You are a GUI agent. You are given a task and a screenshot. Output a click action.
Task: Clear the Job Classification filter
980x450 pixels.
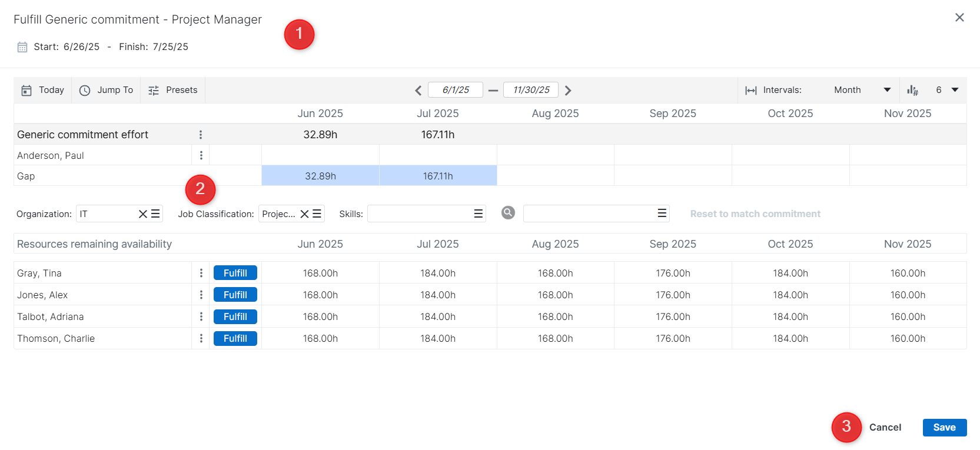[304, 214]
